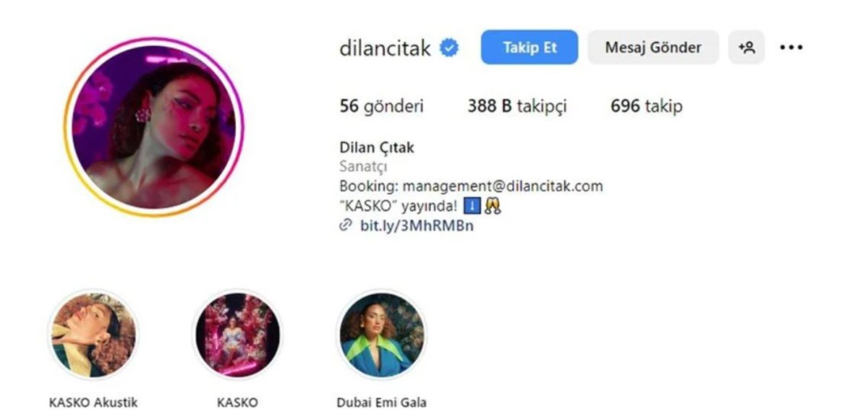The height and width of the screenshot is (414, 868).
Task: Click the blue verified badge beside dilancitak
Action: click(449, 48)
